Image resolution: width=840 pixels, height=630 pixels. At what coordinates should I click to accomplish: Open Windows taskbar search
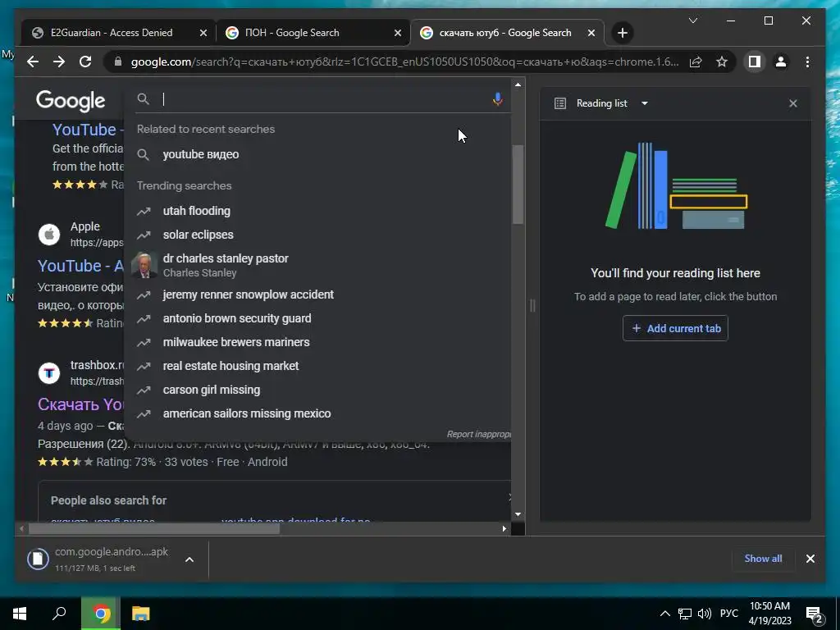tap(59, 614)
